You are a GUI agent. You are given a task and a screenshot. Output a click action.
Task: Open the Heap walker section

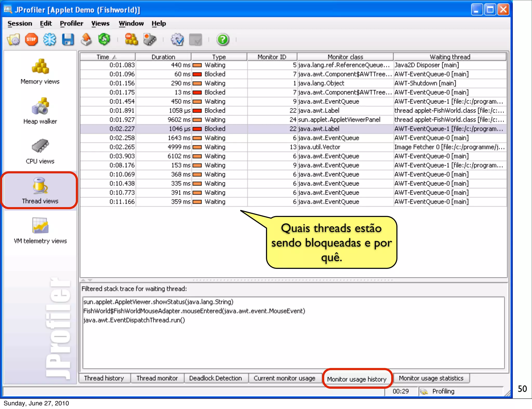40,111
